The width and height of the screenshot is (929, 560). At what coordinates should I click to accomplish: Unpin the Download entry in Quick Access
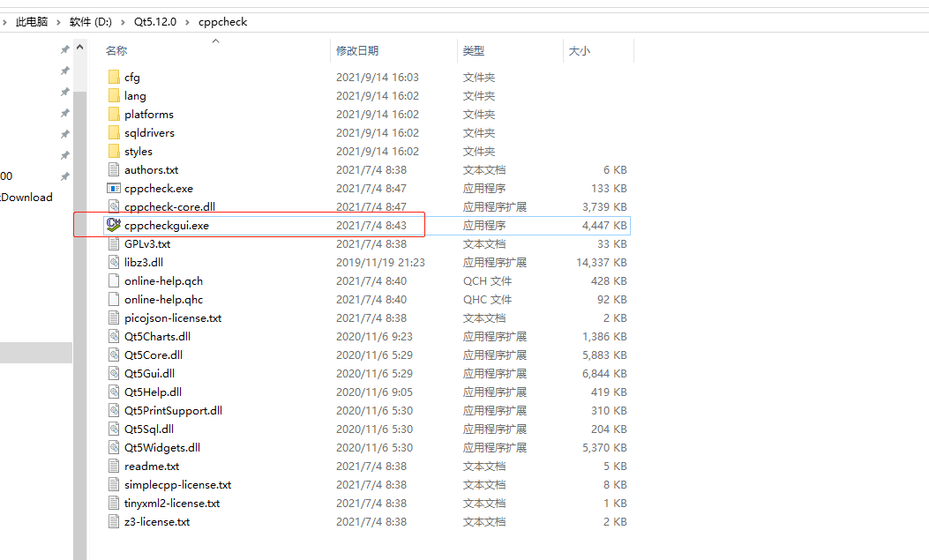point(64,197)
